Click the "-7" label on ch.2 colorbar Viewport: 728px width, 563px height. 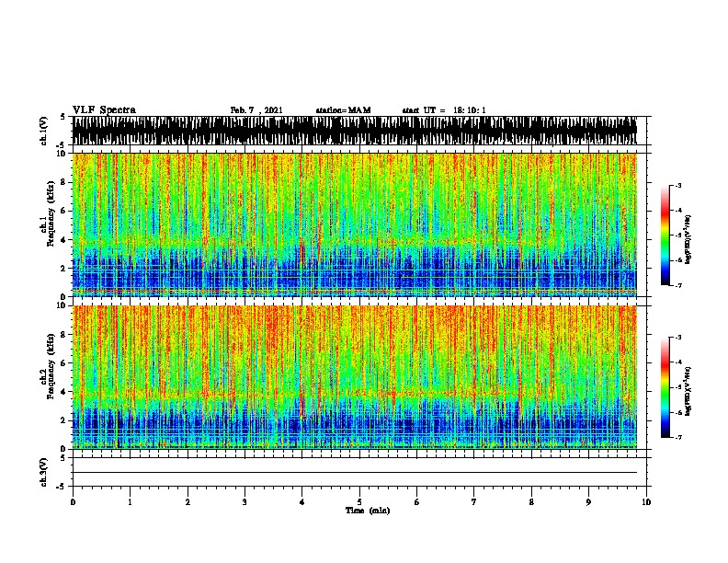[678, 438]
